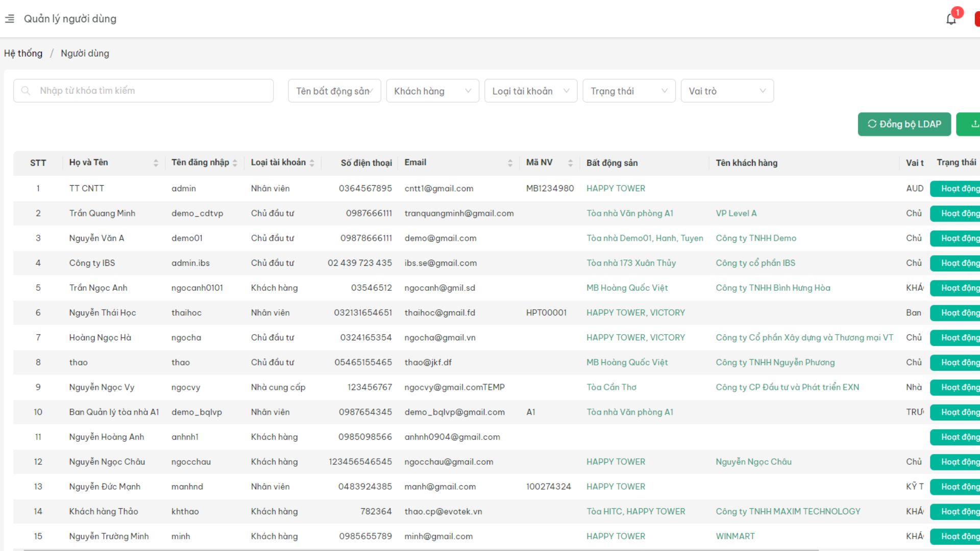Open Tòa Cần Thơ property link
Screen dimensions: 980x551
tap(611, 387)
